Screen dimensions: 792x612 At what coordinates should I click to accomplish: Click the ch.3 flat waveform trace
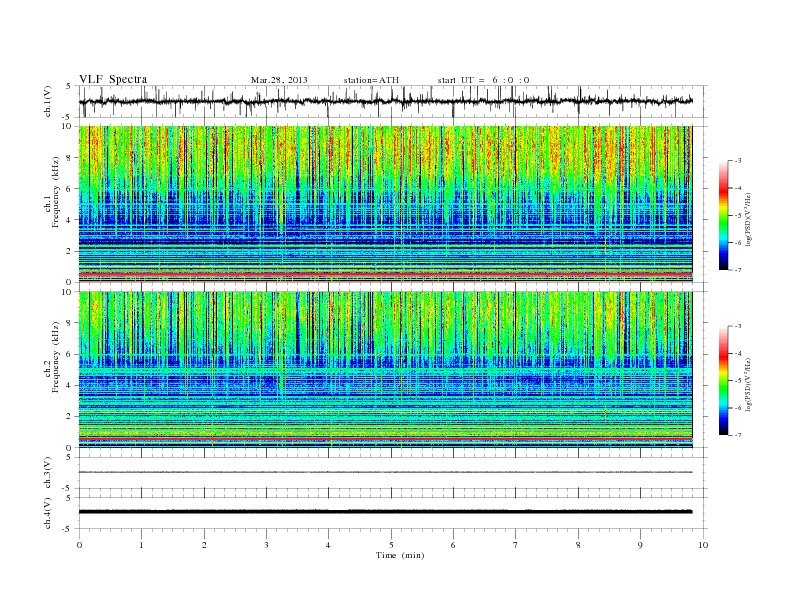pyautogui.click(x=386, y=472)
